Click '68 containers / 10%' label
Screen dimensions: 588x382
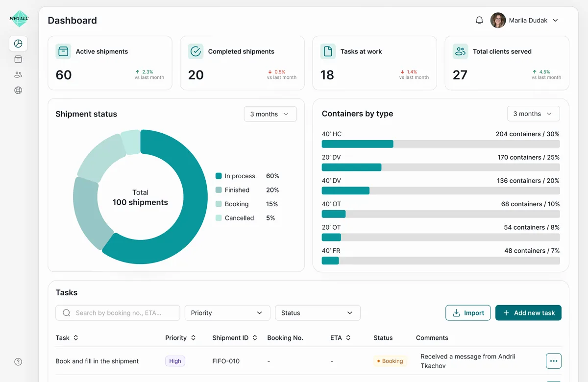(530, 204)
